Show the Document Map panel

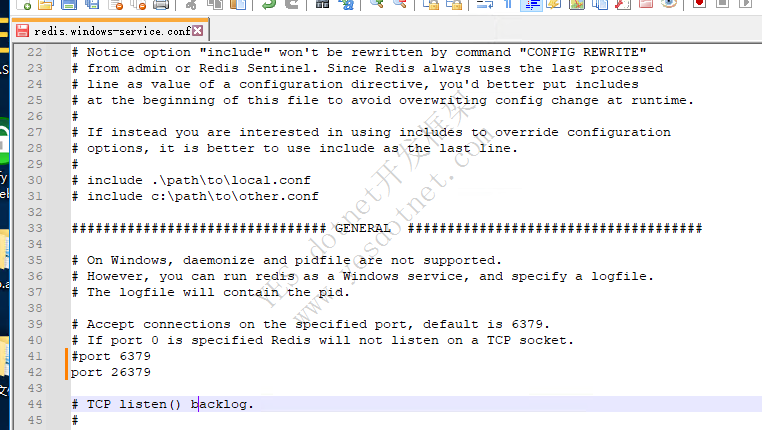(x=577, y=4)
